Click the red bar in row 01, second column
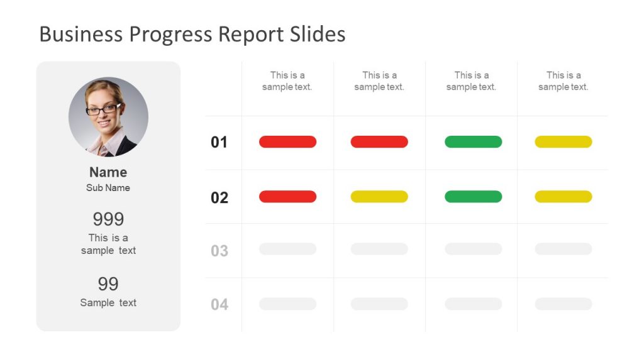The height and width of the screenshot is (362, 644). coord(379,141)
